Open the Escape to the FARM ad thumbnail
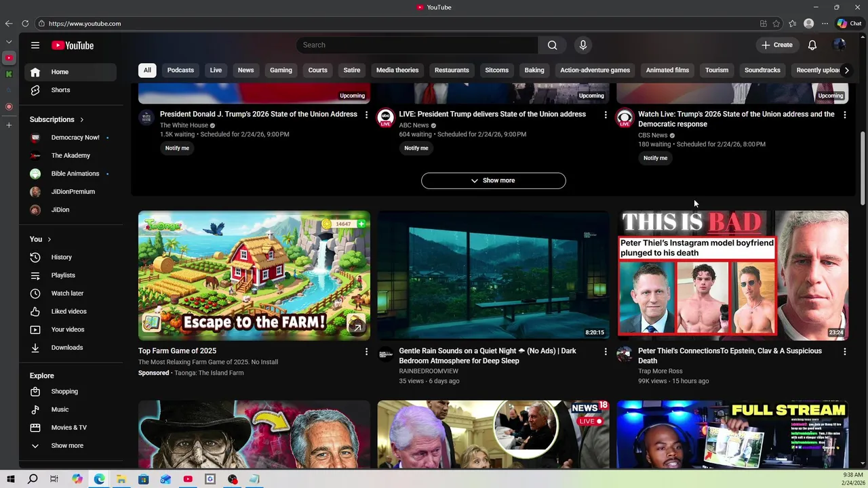The width and height of the screenshot is (868, 488). coord(254,275)
